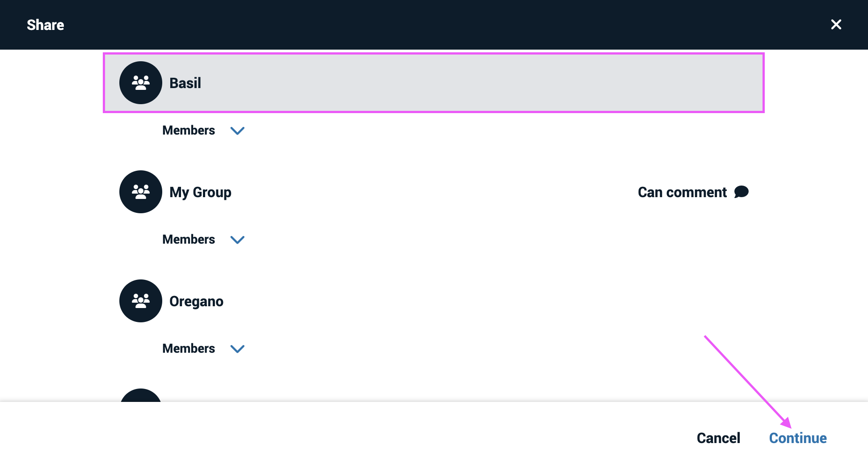Click the Members label under My Group
This screenshot has width=868, height=473.
189,239
